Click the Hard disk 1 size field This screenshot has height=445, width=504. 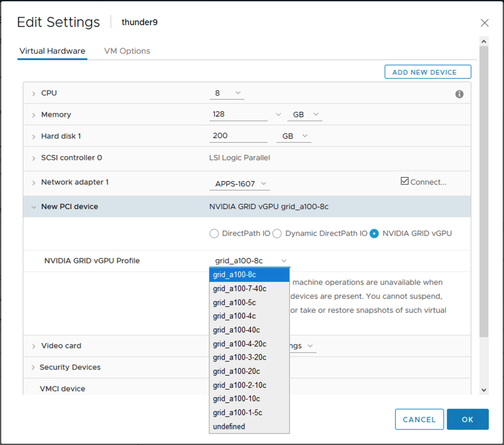pos(238,136)
